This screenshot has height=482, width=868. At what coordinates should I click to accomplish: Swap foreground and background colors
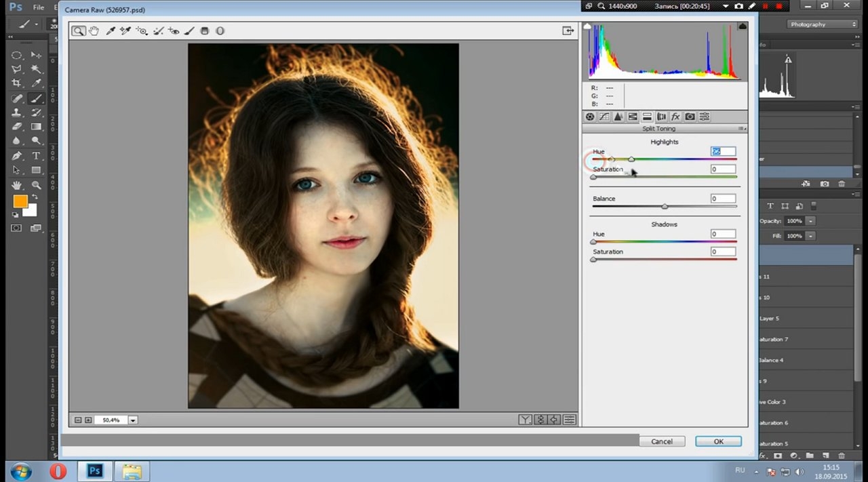click(35, 197)
